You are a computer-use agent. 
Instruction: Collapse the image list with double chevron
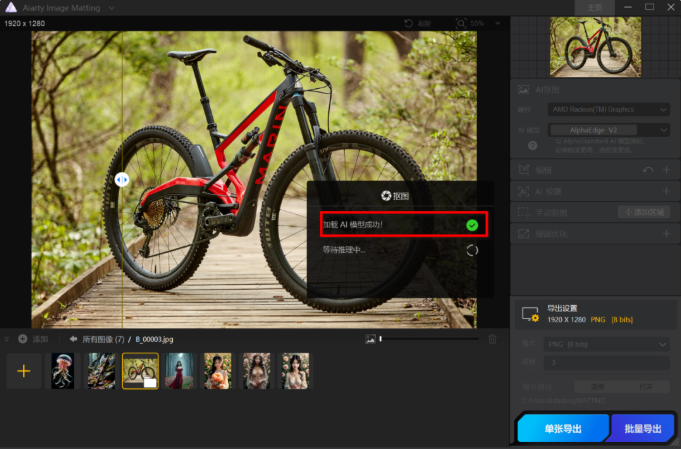click(x=7, y=339)
